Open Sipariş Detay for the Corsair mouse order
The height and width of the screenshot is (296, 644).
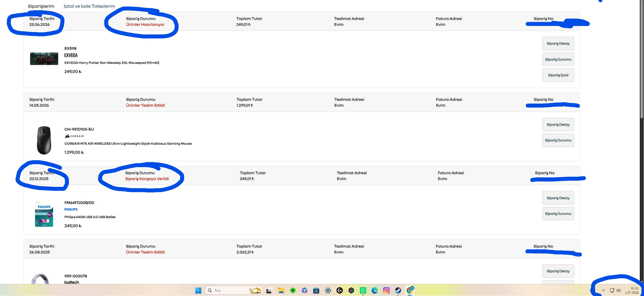[x=558, y=124]
